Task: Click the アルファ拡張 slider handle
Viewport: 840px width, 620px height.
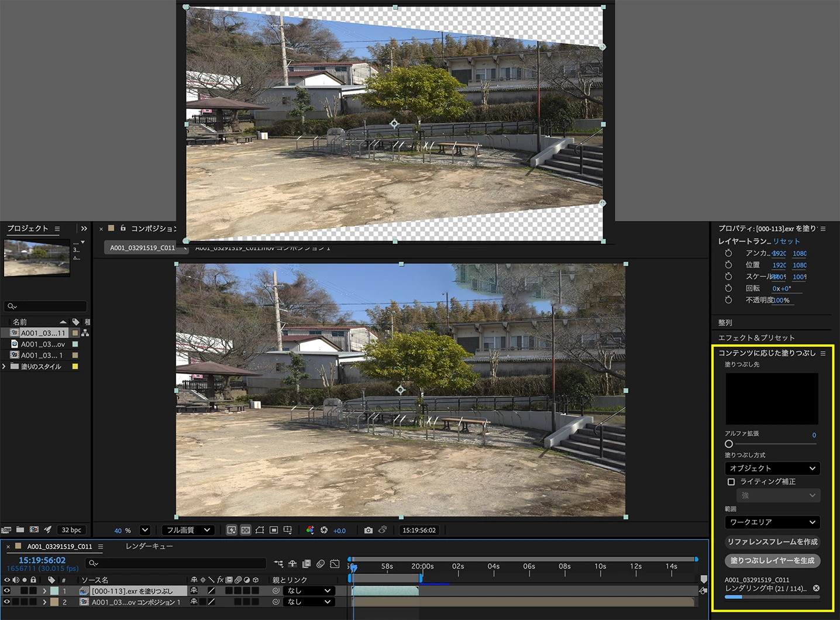Action: [729, 444]
